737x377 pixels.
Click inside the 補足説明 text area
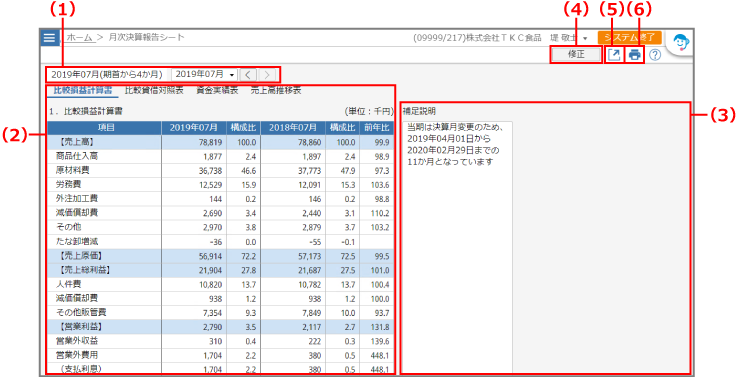pos(457,247)
